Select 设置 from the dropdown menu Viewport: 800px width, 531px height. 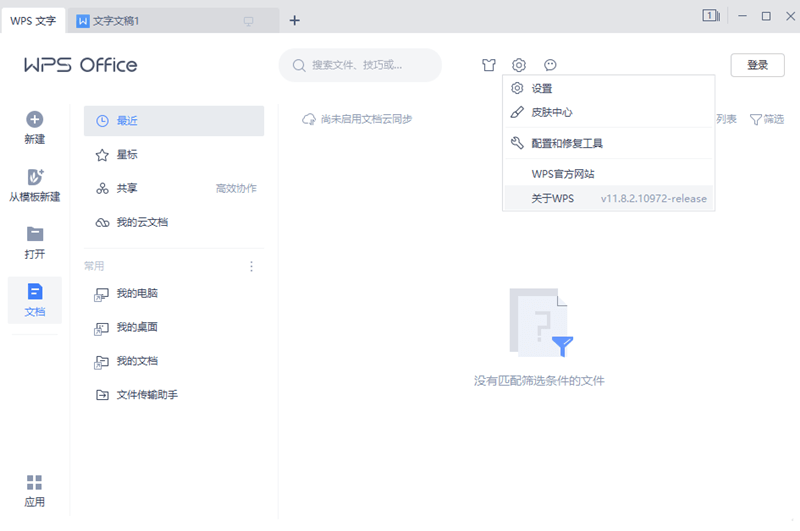[x=542, y=89]
